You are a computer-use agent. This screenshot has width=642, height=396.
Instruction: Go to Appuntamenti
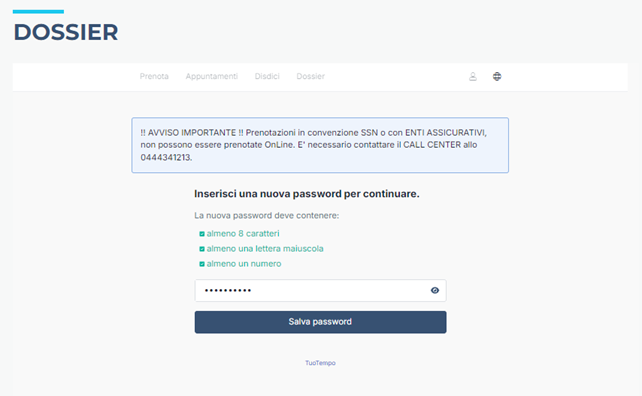(x=212, y=76)
